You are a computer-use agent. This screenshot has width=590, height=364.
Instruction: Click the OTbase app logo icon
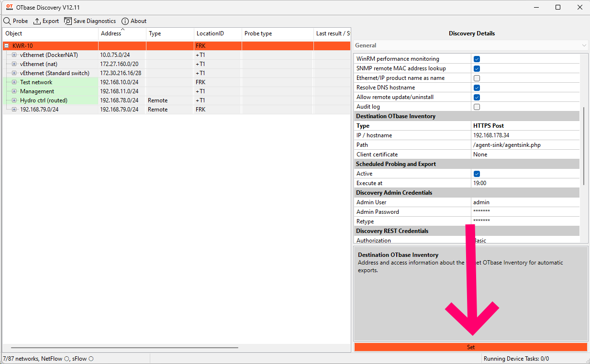9,7
